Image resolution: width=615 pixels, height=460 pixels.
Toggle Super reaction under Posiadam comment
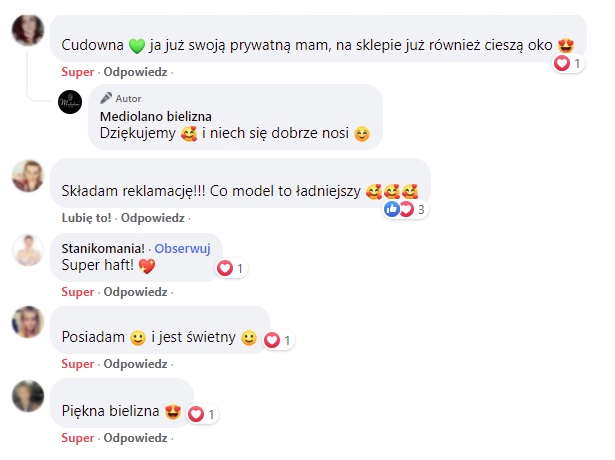(x=77, y=365)
